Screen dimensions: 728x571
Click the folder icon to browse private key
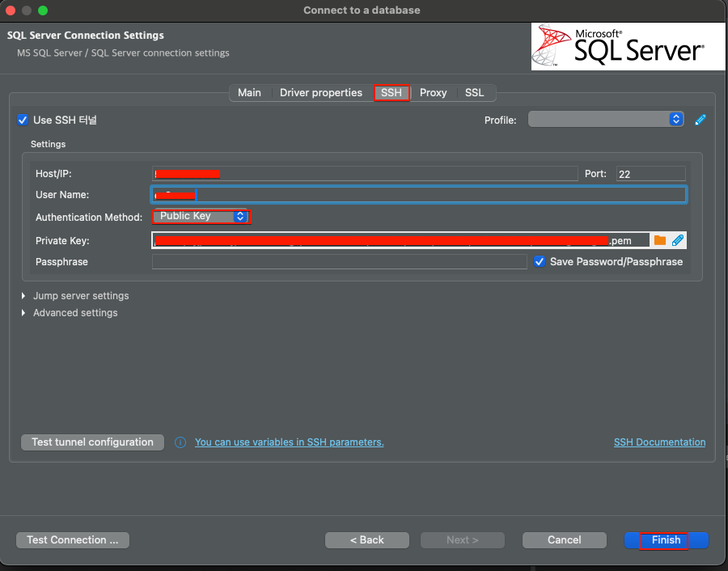660,240
